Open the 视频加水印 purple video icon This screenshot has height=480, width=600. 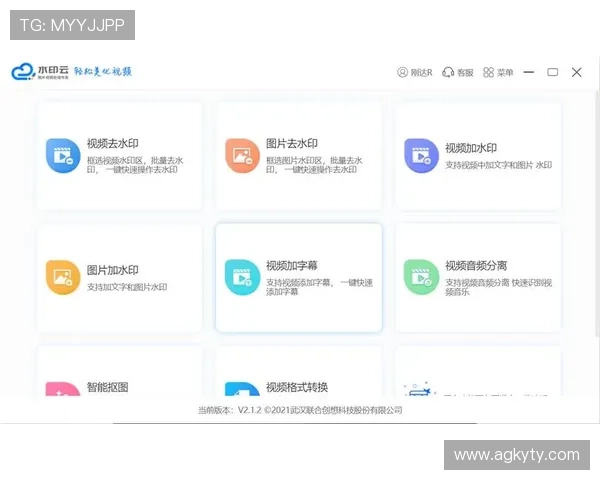click(x=421, y=156)
